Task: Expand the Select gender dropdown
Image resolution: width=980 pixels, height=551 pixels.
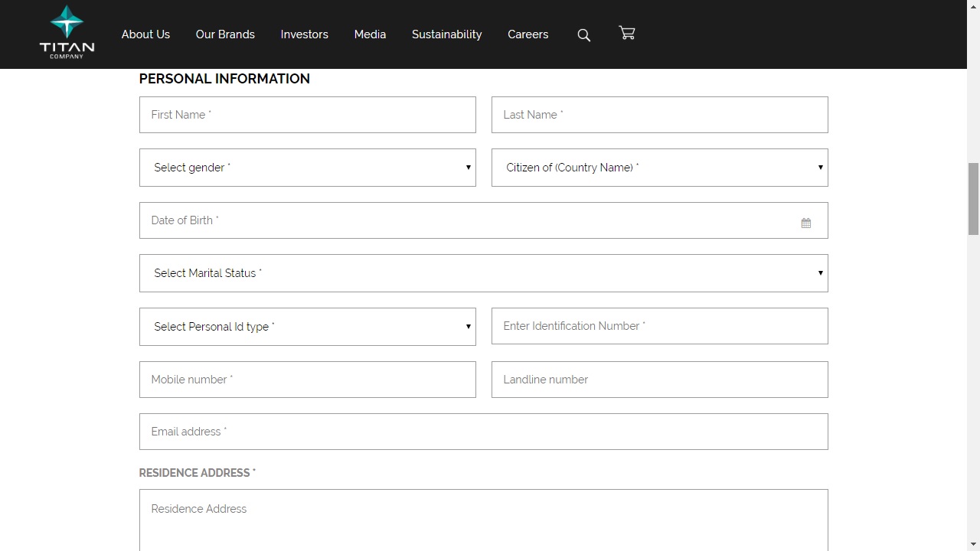Action: (x=307, y=168)
